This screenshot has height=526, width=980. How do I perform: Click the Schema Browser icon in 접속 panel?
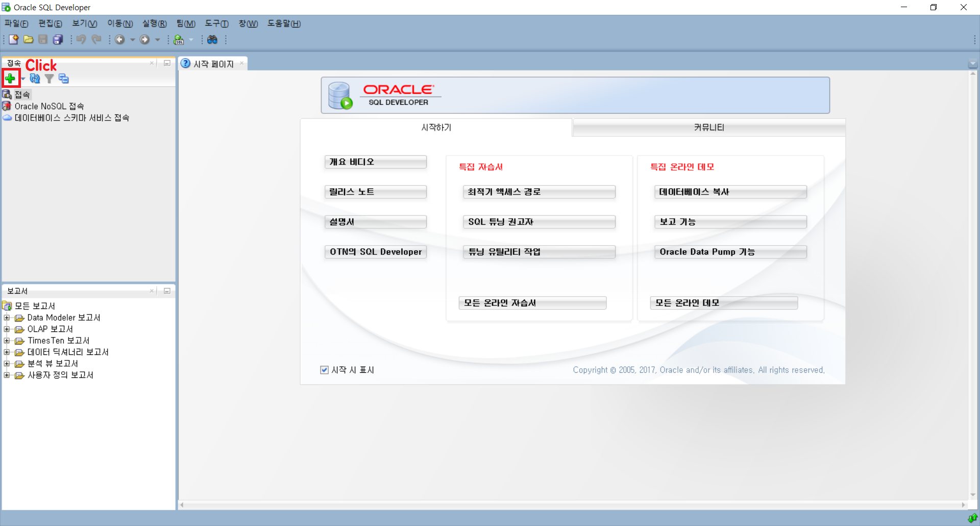pos(63,79)
